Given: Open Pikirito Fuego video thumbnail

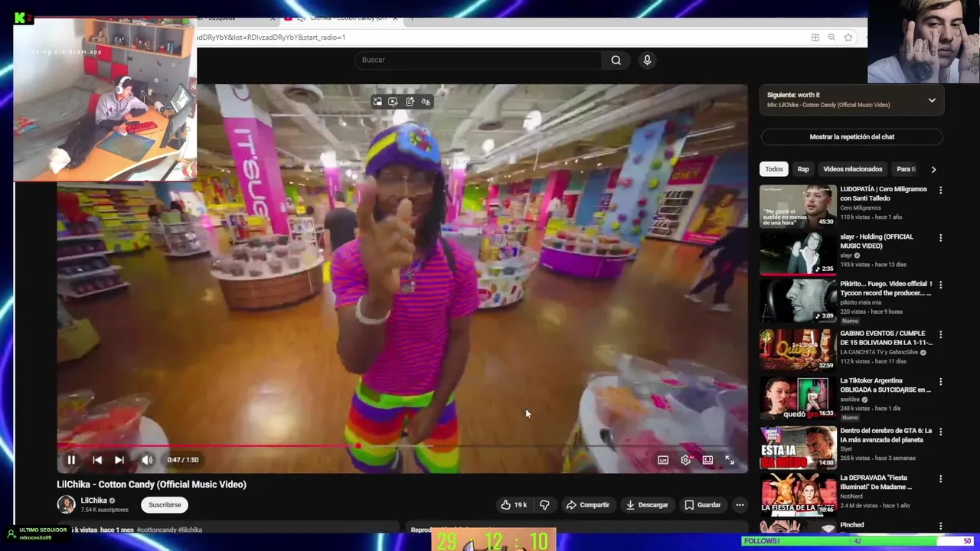Looking at the screenshot, I should pos(798,301).
